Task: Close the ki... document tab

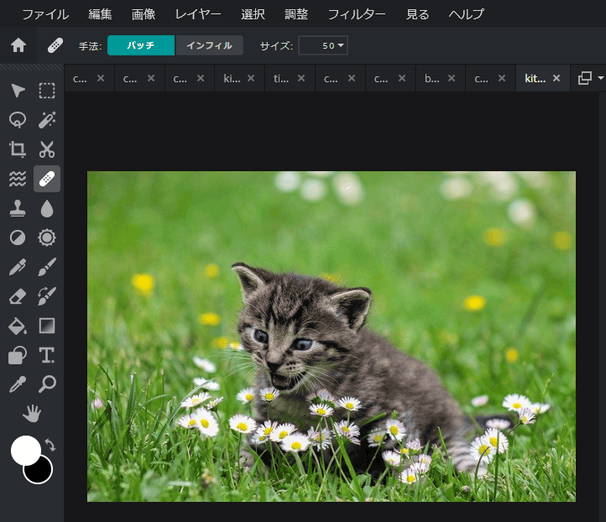Action: (251, 78)
